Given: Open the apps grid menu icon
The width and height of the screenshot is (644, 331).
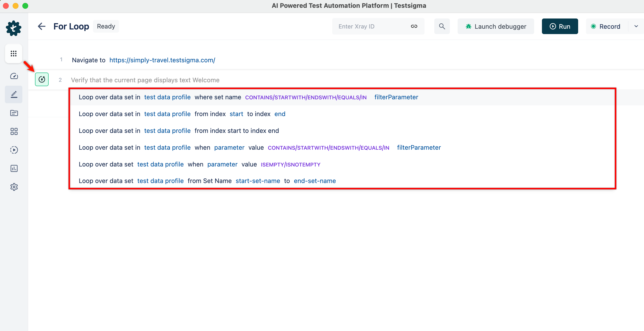Looking at the screenshot, I should point(14,54).
